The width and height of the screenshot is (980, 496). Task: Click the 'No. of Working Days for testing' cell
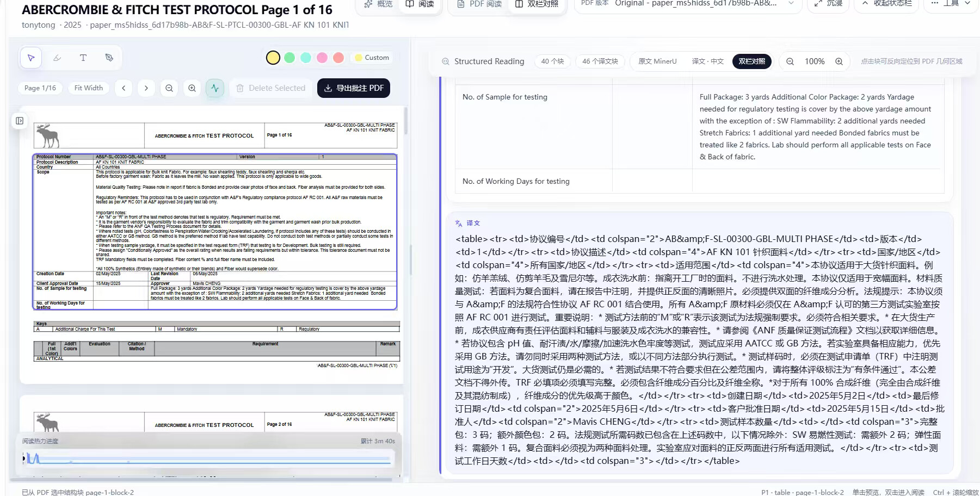point(533,181)
